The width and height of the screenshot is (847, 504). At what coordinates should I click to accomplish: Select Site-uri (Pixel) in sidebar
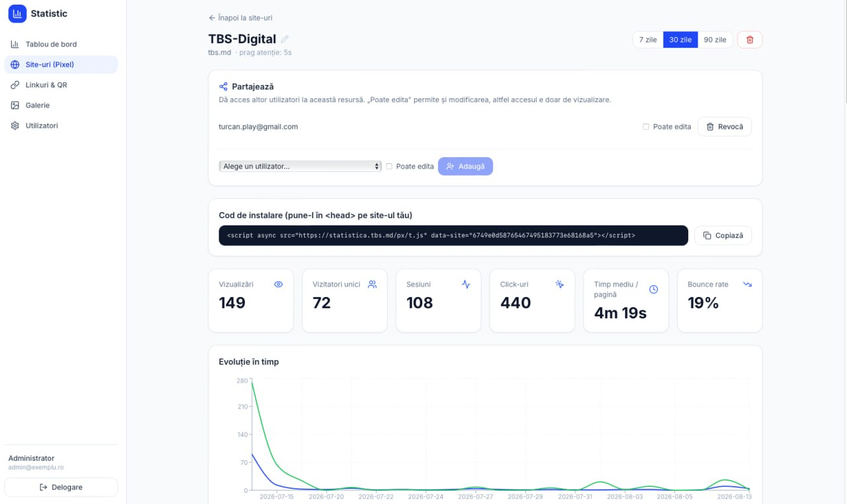coord(61,65)
